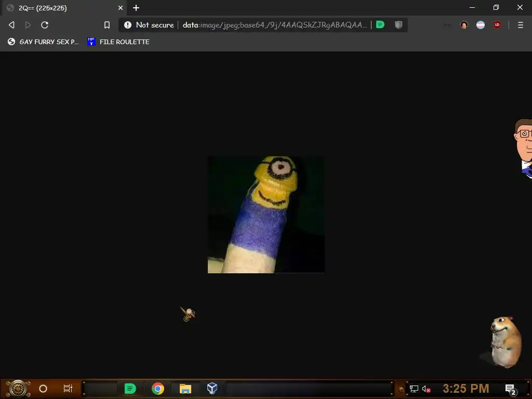Click the small brass tray overflow button
The height and width of the screenshot is (399, 532).
(x=402, y=389)
